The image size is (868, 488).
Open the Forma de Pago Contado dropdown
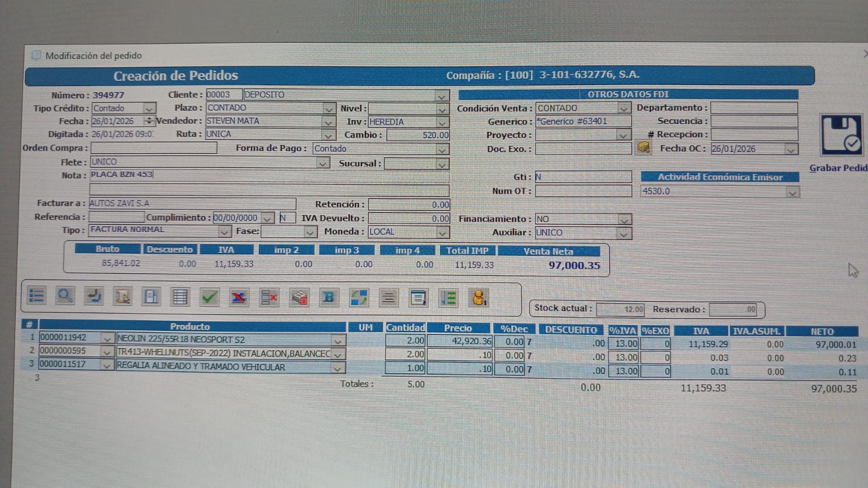click(x=442, y=148)
